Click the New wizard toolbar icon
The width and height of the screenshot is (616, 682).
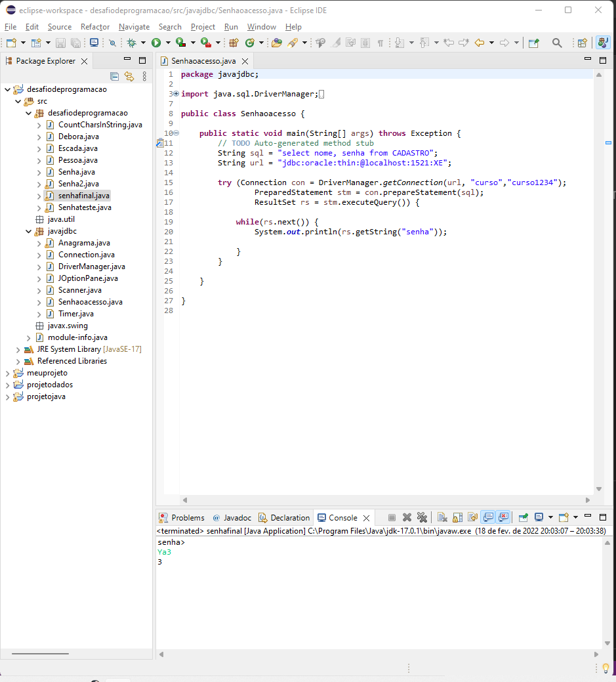tap(12, 43)
